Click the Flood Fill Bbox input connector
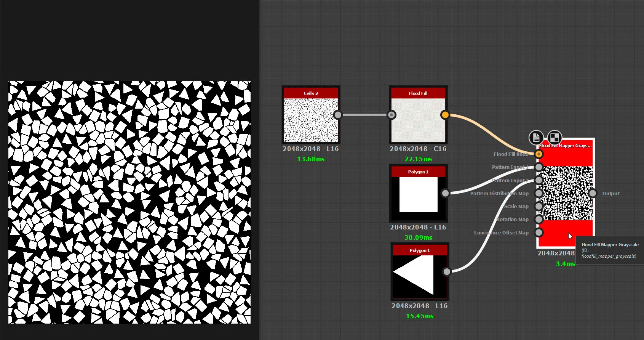The image size is (644, 340). click(x=539, y=154)
